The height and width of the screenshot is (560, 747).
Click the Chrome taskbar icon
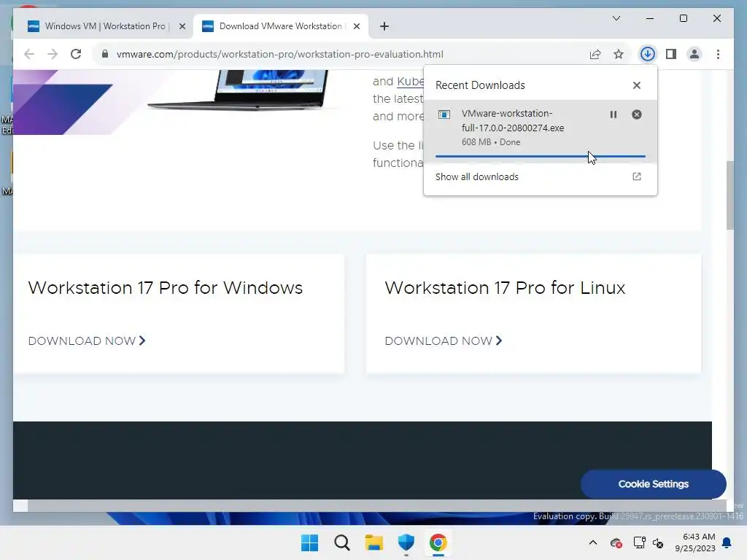coord(438,542)
